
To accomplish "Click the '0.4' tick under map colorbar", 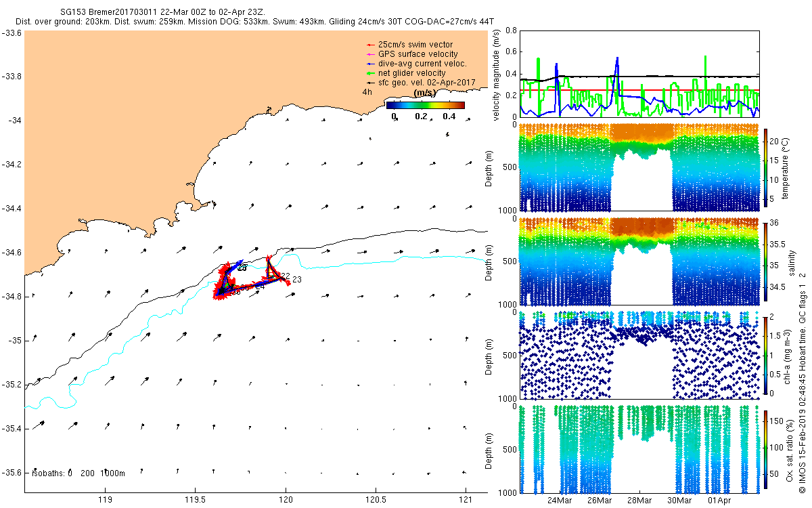I will 449,117.
